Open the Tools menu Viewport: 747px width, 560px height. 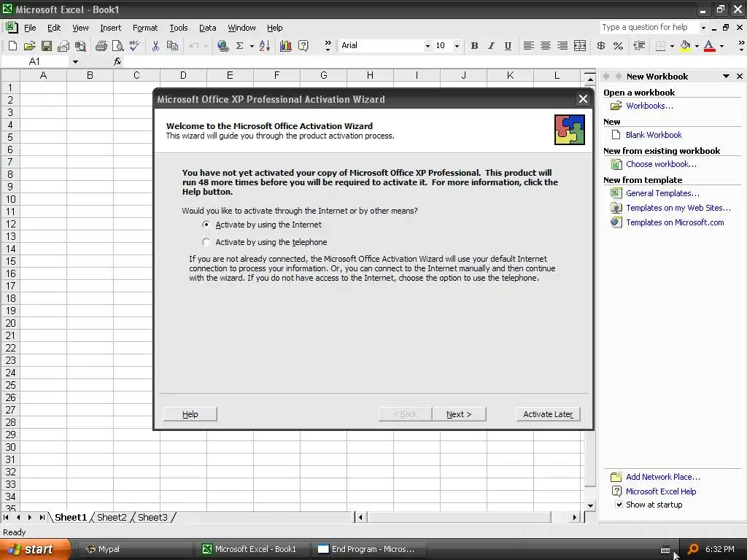click(179, 28)
